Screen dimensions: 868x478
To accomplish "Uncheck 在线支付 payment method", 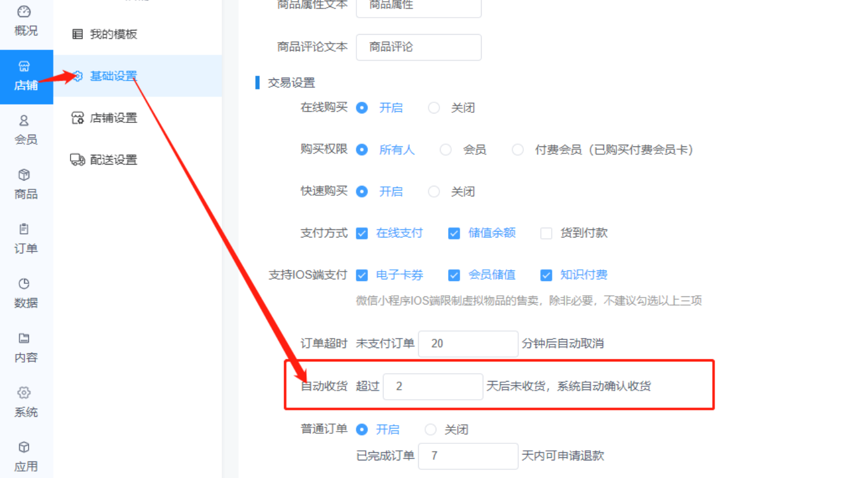I will (x=362, y=233).
